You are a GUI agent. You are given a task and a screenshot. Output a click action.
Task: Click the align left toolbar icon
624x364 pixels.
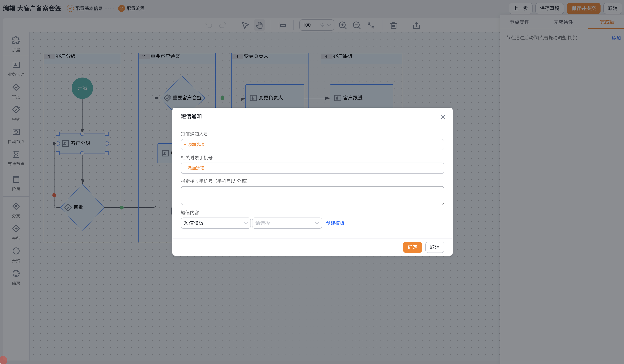tap(282, 25)
